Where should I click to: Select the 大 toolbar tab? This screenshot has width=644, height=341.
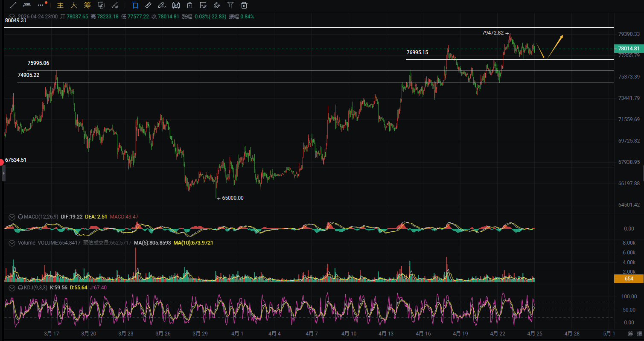point(74,6)
